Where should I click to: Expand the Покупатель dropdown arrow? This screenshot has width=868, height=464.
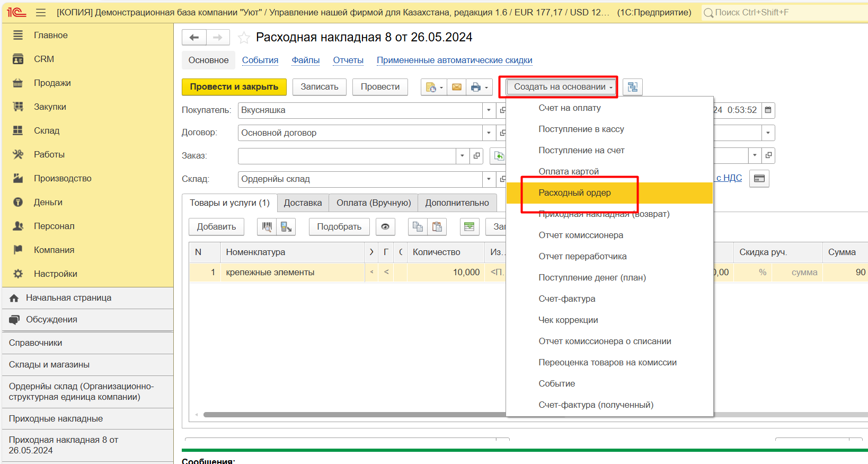tap(489, 110)
